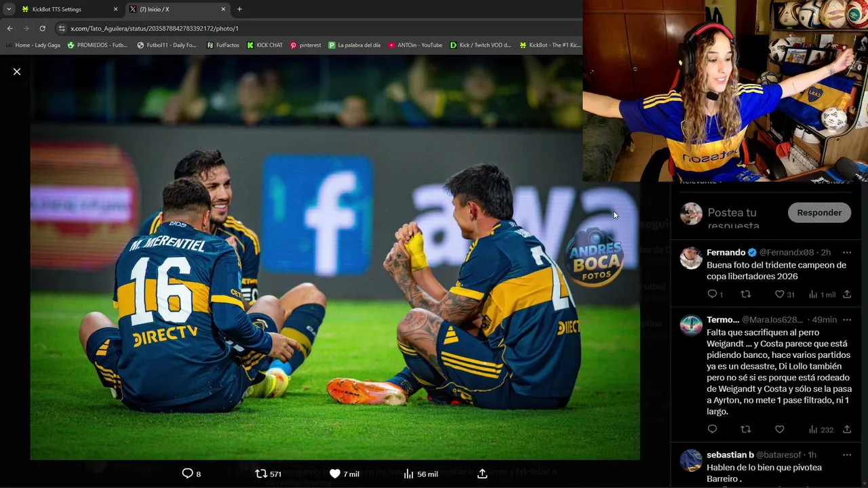Like the photo with the heart icon
Image resolution: width=868 pixels, height=488 pixels.
335,474
